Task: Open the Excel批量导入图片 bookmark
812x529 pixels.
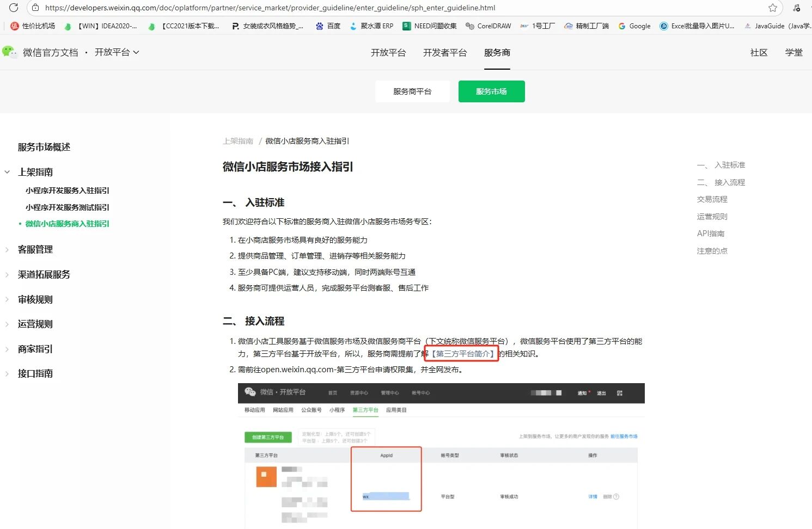Action: (x=697, y=26)
